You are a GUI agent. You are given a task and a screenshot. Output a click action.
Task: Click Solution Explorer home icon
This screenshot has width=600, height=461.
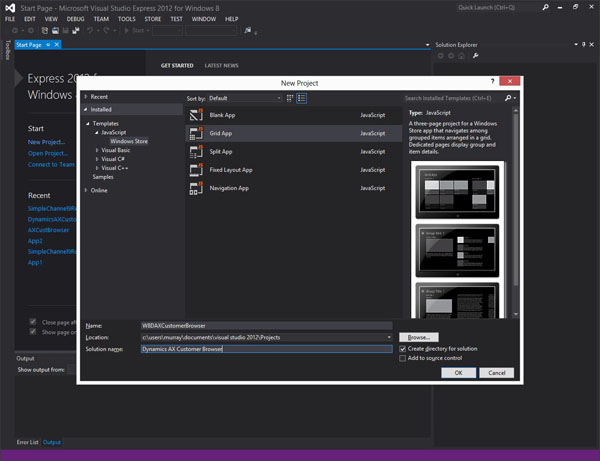(x=461, y=56)
